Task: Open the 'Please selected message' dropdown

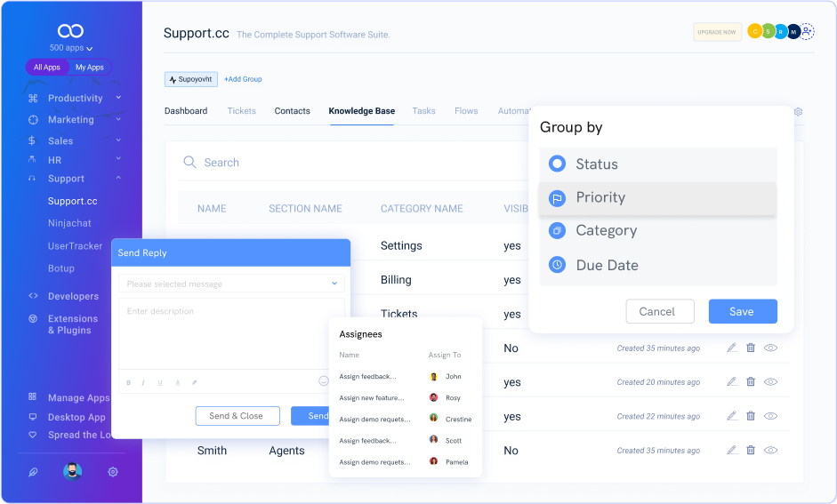Action: [x=231, y=284]
